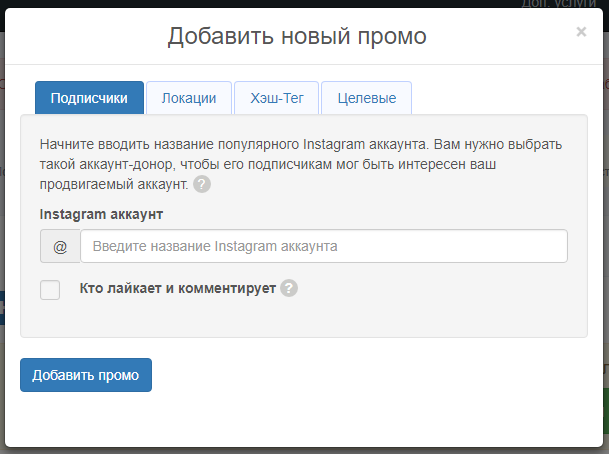609x454 pixels.
Task: Click the green element at the right edge
Action: click(605, 412)
